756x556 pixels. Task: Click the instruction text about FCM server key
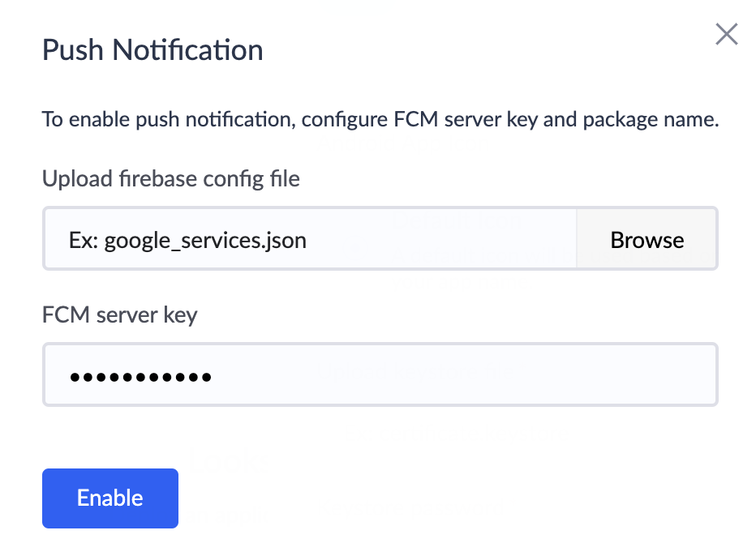click(380, 118)
